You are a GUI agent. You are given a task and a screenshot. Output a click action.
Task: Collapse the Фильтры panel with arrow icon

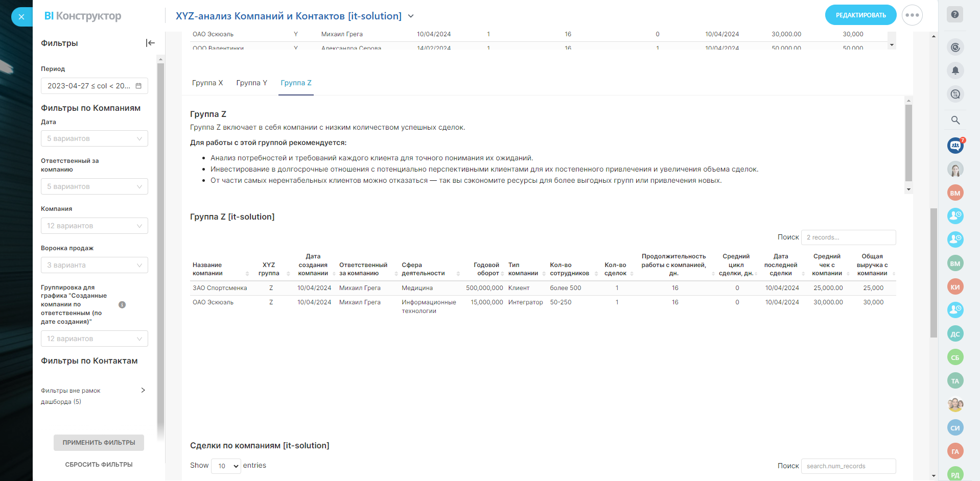click(x=150, y=43)
